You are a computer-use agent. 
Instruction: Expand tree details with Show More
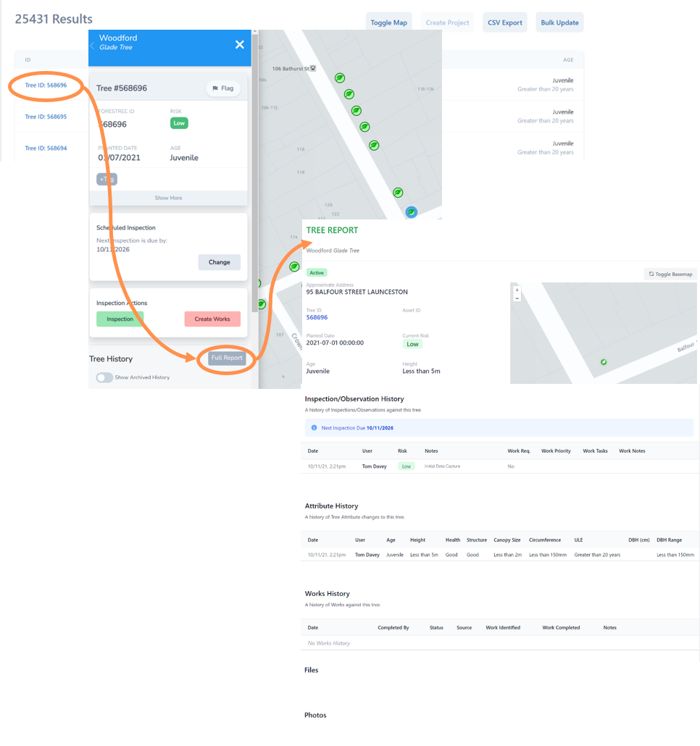pyautogui.click(x=168, y=198)
